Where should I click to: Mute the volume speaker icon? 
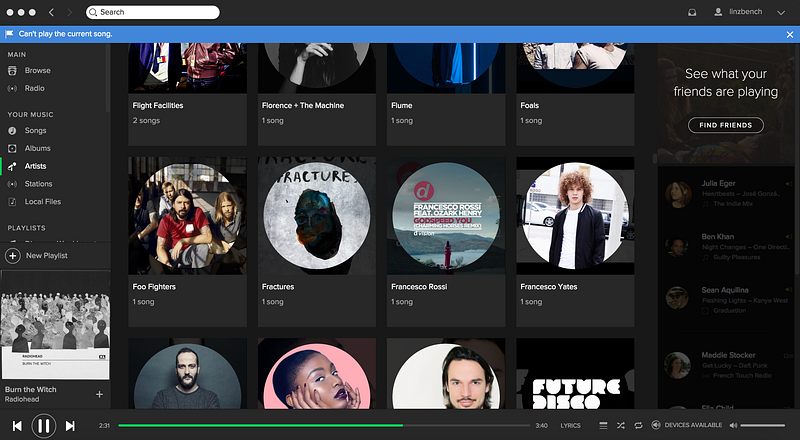coord(733,425)
